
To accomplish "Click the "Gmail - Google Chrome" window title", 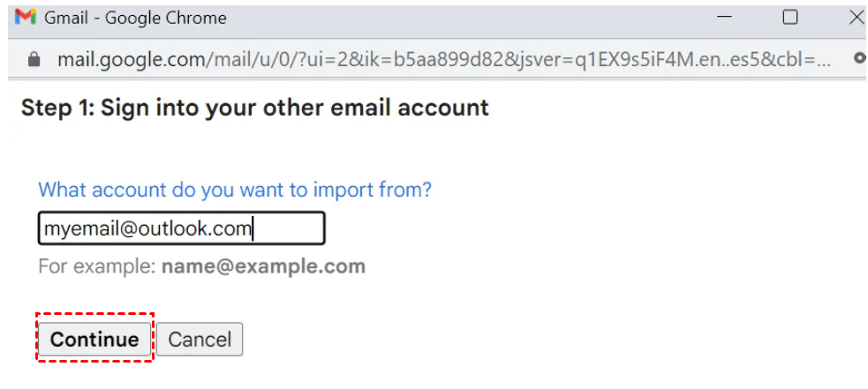I will (135, 18).
